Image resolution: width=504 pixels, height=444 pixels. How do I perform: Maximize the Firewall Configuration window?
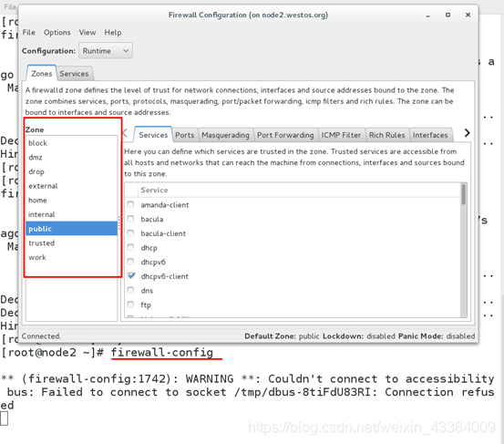[447, 15]
